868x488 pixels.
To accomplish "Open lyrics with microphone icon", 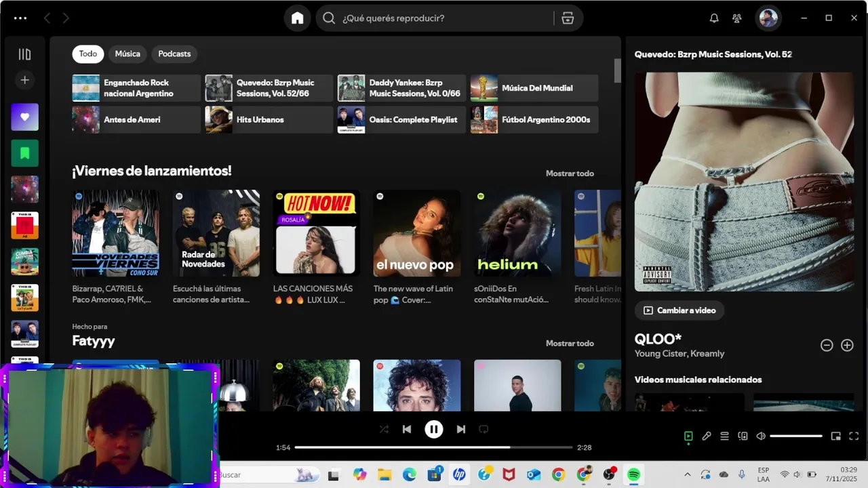I will (707, 436).
